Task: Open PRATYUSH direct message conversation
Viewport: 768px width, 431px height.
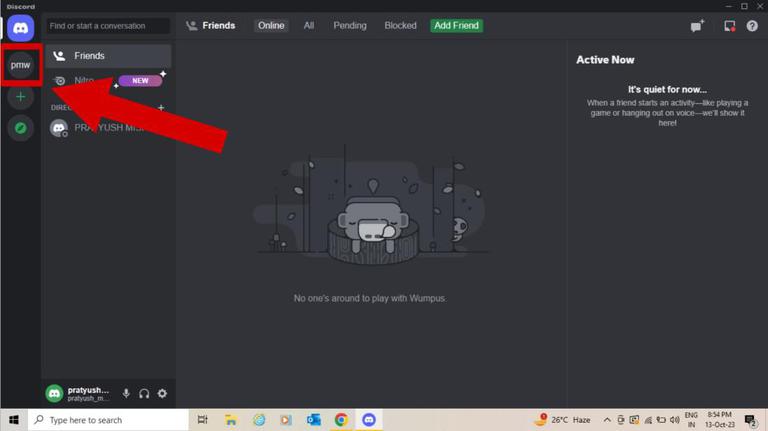Action: [x=108, y=128]
